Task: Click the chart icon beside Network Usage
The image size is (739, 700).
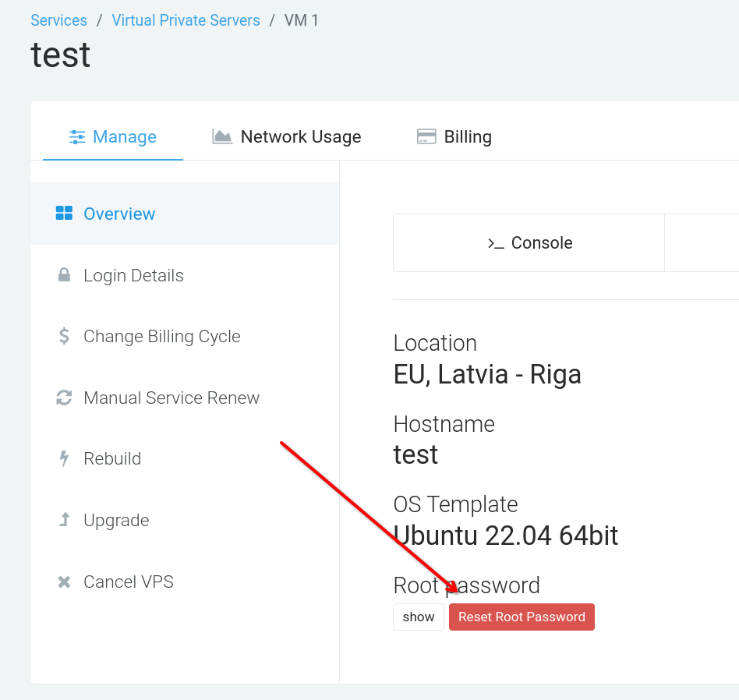Action: tap(222, 136)
